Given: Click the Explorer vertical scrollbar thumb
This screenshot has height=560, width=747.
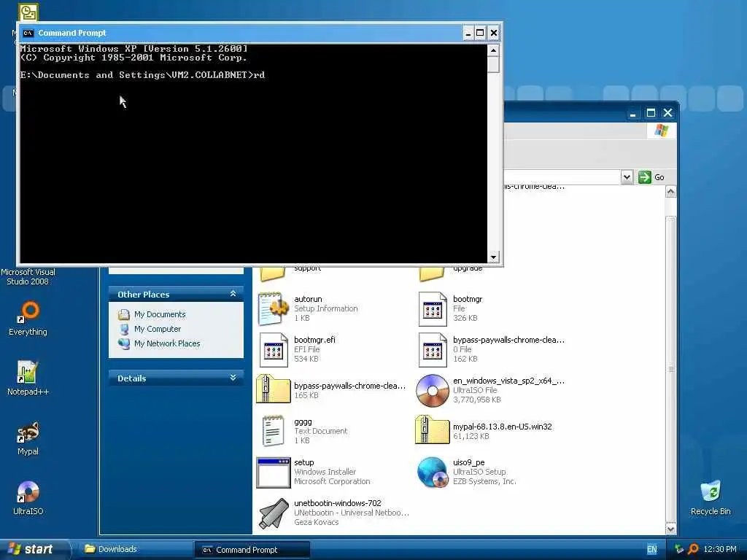Looking at the screenshot, I should [670, 369].
